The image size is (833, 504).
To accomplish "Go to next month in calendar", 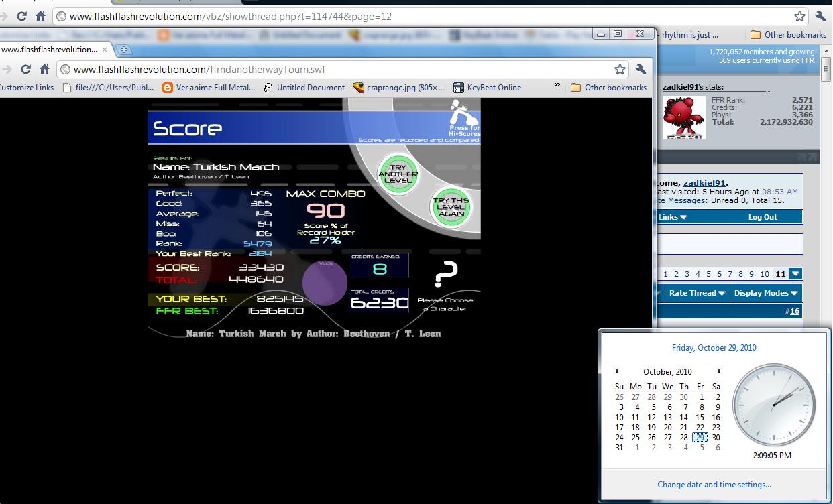I will (719, 371).
